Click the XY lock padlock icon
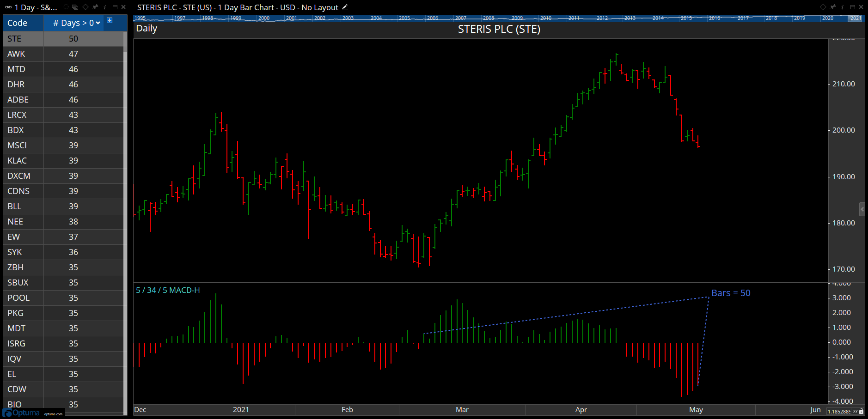 862,411
